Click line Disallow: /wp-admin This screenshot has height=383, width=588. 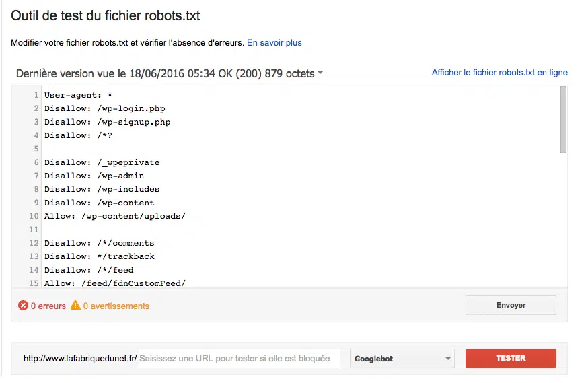(x=94, y=176)
